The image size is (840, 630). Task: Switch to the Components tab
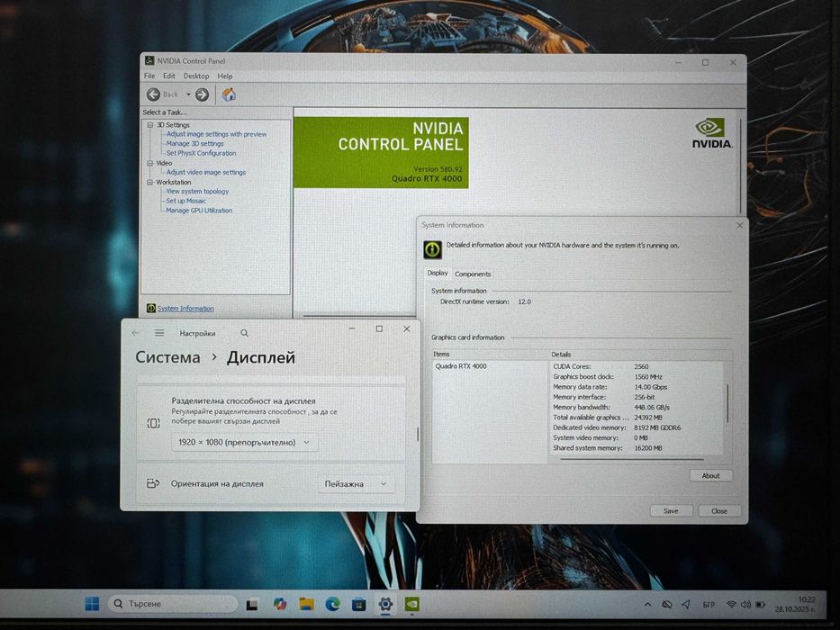coord(473,274)
